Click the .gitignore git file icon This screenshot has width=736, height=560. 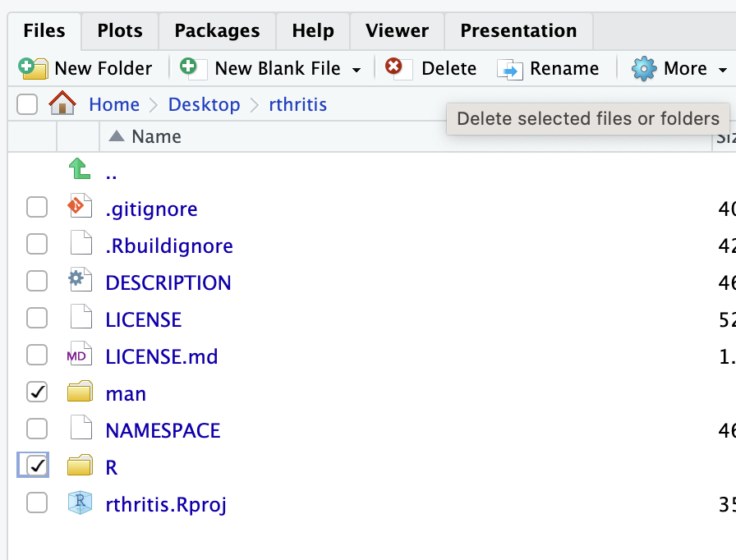click(79, 209)
